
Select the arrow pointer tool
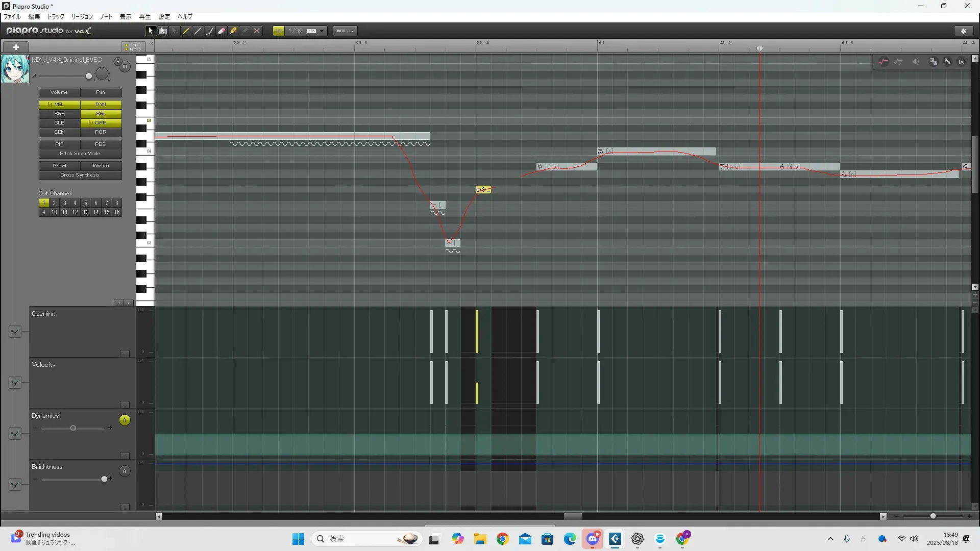pyautogui.click(x=151, y=31)
